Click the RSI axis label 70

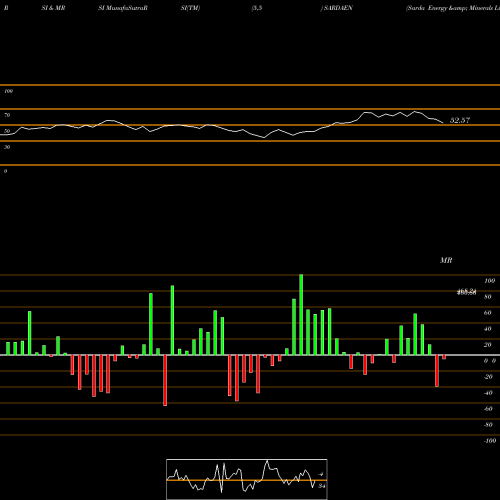(7, 115)
